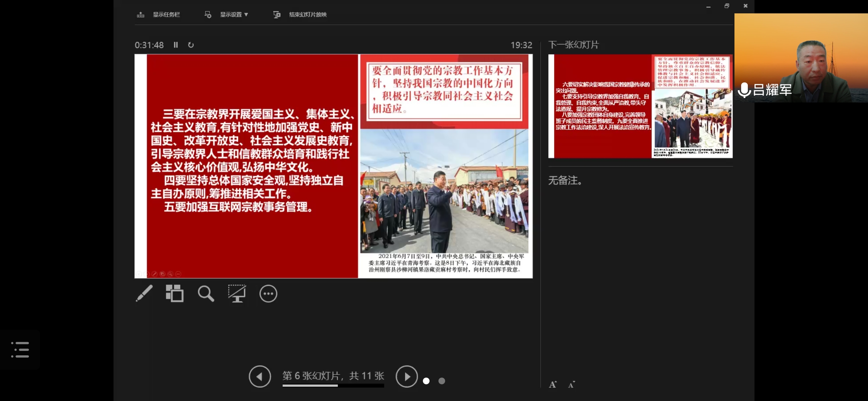Restart the presentation timer
Screen dimensions: 868x401
click(191, 45)
